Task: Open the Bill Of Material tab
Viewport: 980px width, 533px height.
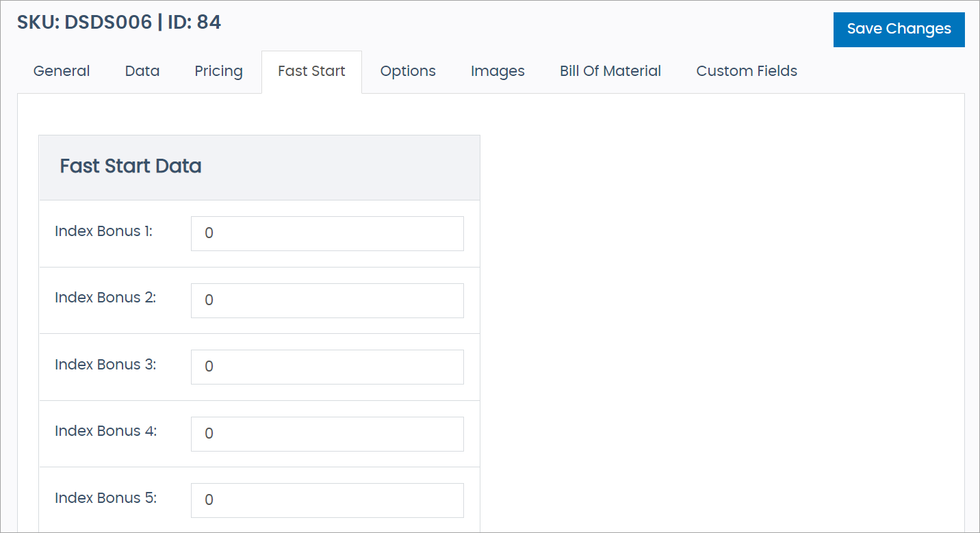Action: (x=610, y=71)
